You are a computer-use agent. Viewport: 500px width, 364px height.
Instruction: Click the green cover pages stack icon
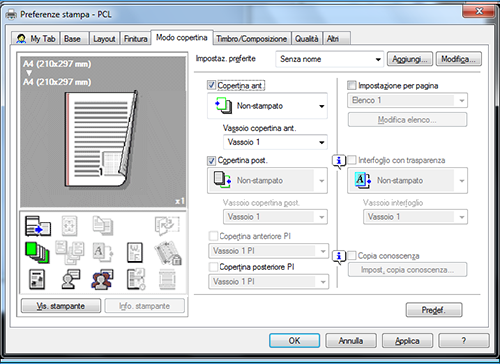coord(37,252)
